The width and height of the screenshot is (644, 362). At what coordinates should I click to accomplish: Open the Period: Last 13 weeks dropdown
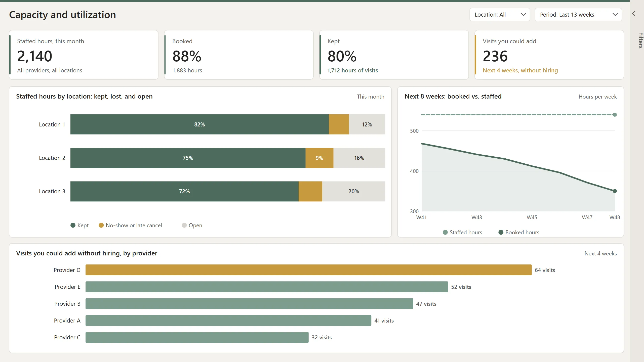click(x=578, y=15)
